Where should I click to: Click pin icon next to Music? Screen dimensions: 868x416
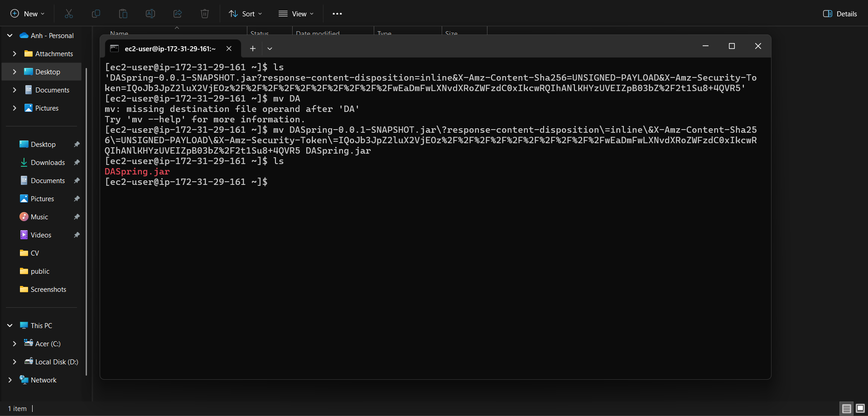77,217
